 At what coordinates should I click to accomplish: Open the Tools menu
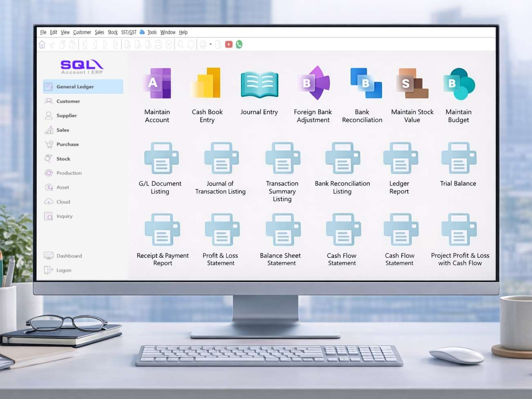click(152, 32)
